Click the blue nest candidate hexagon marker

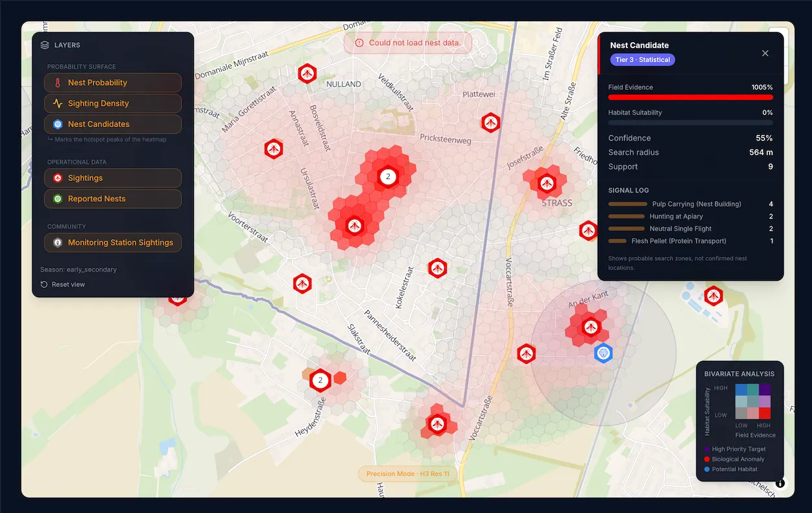pyautogui.click(x=604, y=353)
